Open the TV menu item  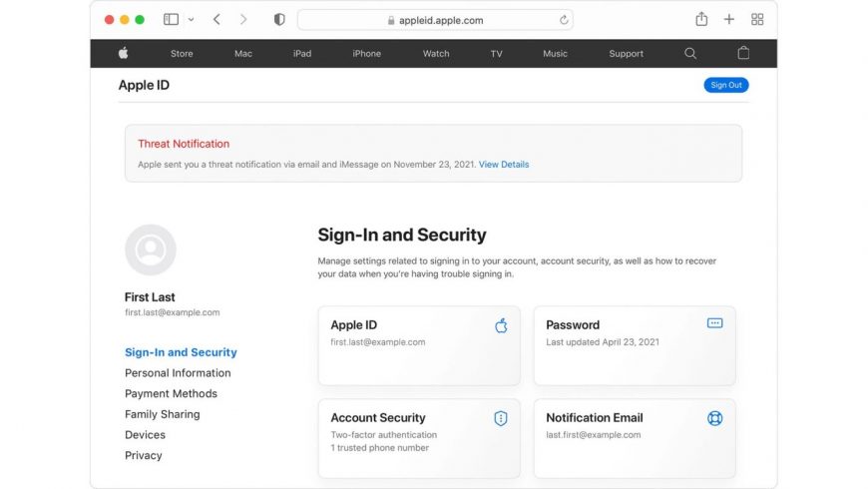point(496,54)
